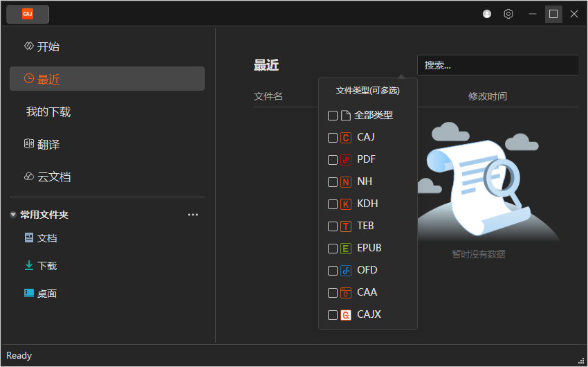Open 翻译 in the sidebar
The width and height of the screenshot is (588, 367).
click(x=107, y=144)
